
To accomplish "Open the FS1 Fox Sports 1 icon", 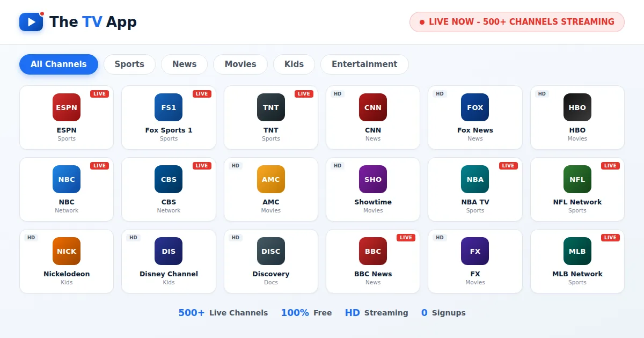I will 169,107.
